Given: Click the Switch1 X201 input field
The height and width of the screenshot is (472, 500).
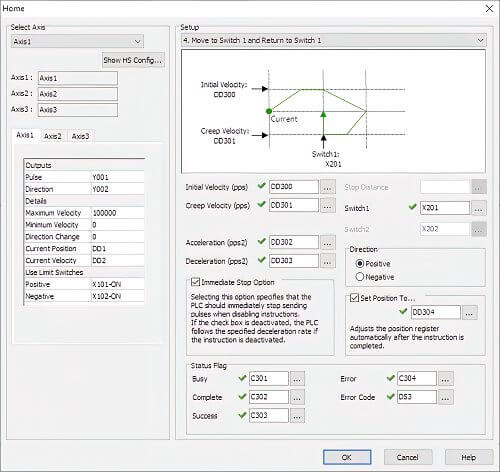Looking at the screenshot, I should 445,208.
